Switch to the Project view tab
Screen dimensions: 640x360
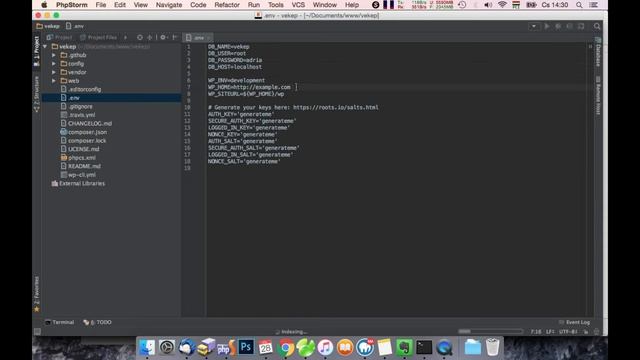pyautogui.click(x=60, y=37)
